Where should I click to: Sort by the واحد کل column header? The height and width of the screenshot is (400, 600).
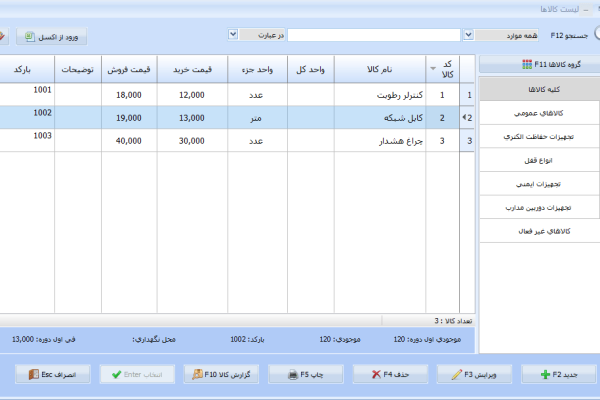coord(311,69)
